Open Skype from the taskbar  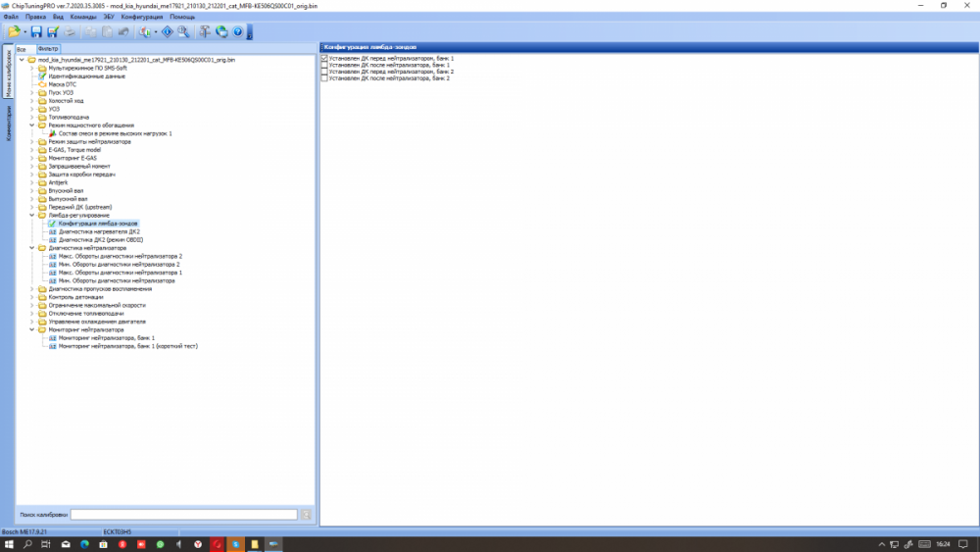[235, 544]
